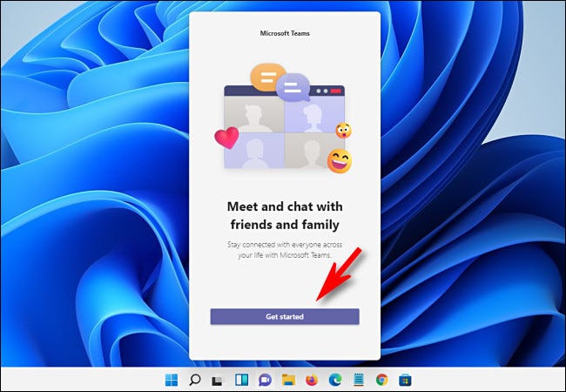
Task: Open Search from the taskbar
Action: coord(195,379)
